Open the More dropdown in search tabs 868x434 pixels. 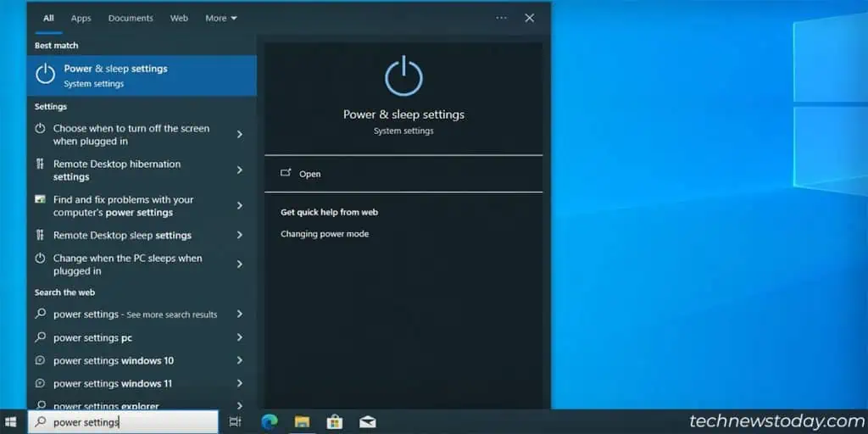pyautogui.click(x=221, y=19)
